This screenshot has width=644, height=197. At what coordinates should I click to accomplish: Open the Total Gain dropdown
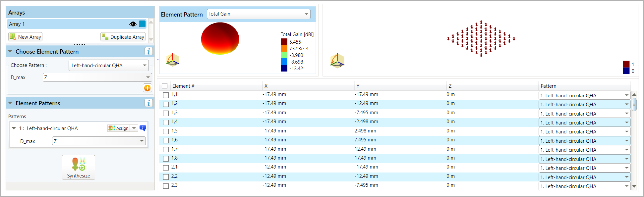pos(259,14)
